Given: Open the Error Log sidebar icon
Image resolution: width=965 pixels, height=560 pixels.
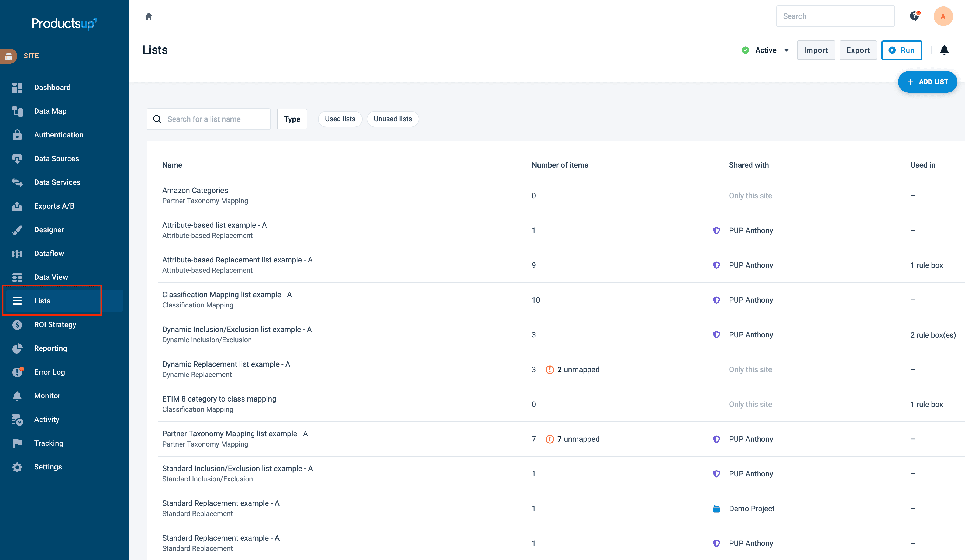Looking at the screenshot, I should tap(17, 372).
